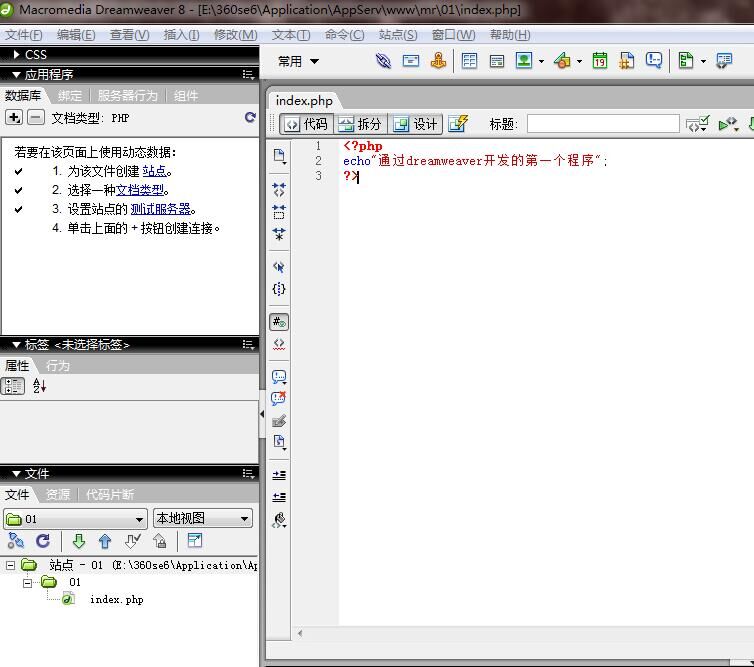Click the 测试服务器 link

coord(161,209)
